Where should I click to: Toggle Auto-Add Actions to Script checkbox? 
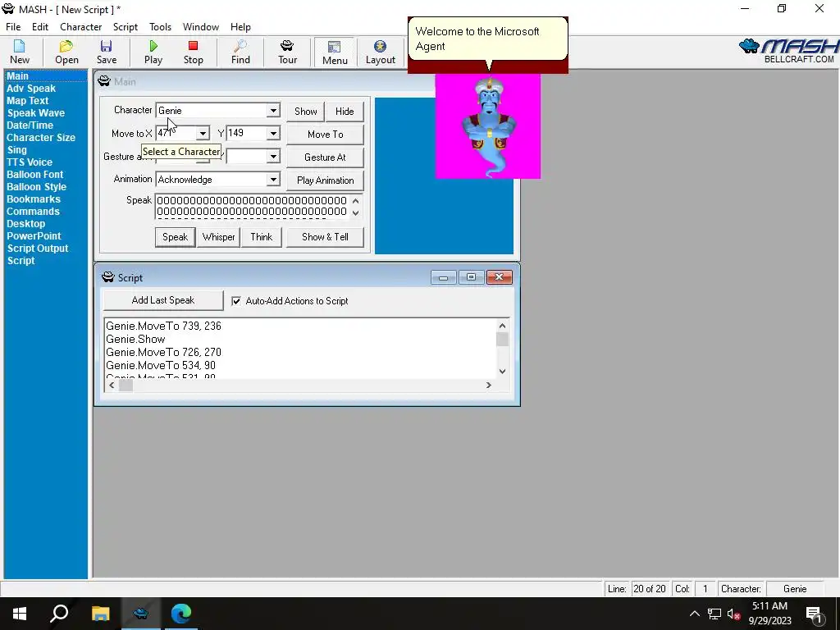(236, 301)
